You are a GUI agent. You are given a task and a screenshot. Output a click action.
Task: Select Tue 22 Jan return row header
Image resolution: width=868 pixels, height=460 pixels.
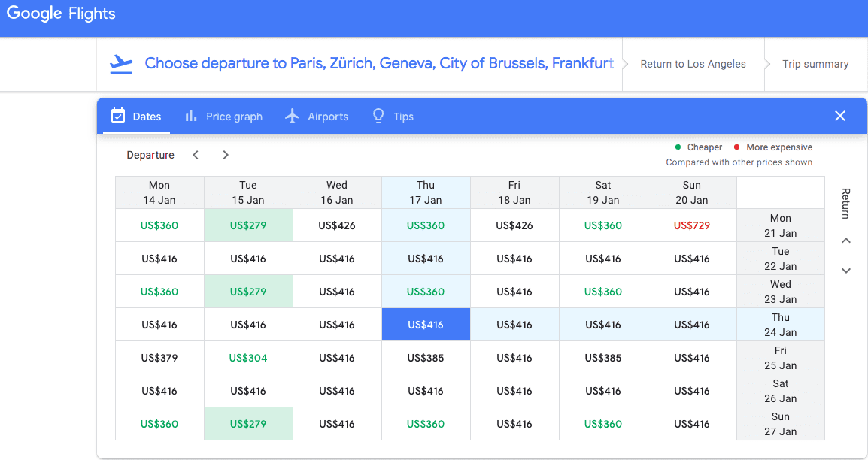(x=781, y=259)
